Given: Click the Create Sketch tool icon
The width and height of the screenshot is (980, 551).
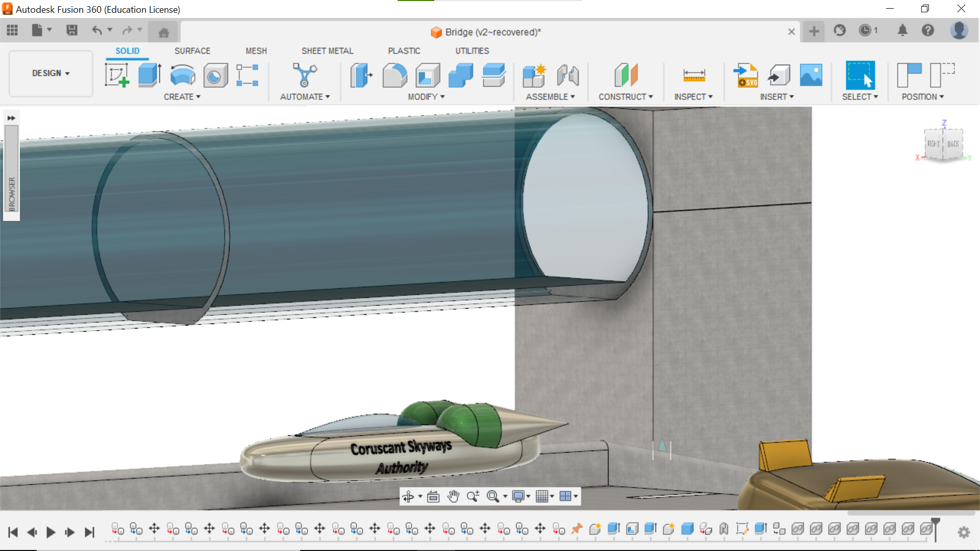Looking at the screenshot, I should tap(117, 75).
